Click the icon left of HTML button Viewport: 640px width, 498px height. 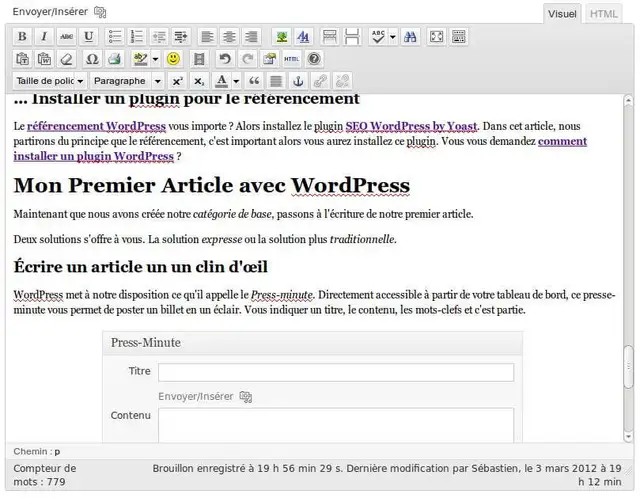point(269,59)
